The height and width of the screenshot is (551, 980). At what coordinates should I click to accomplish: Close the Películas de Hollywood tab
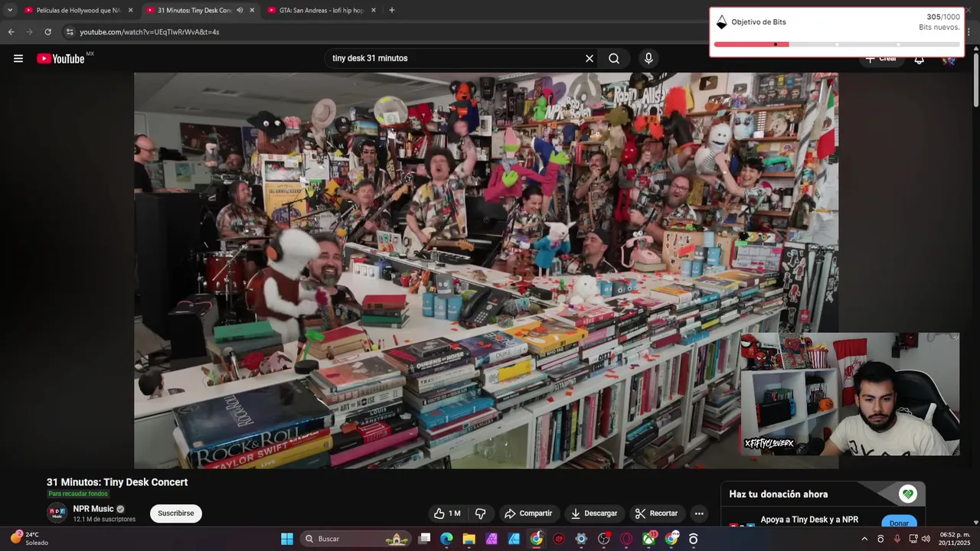point(130,10)
